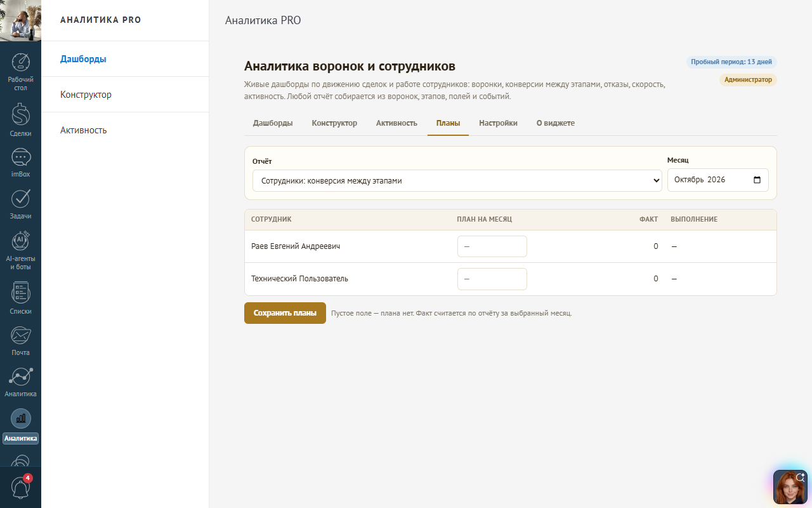Screen dimensions: 812x508
Task: Click plan field for Раев Евгений Андреевич
Action: coord(492,246)
